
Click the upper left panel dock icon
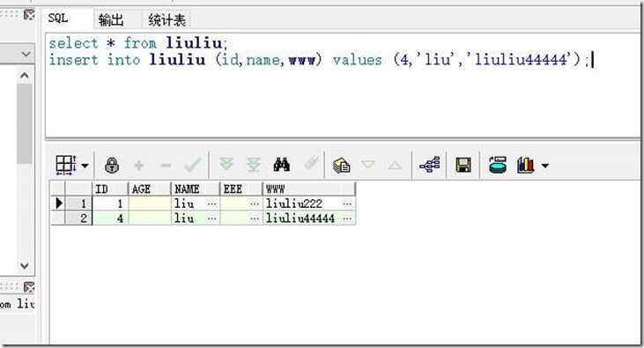click(29, 15)
